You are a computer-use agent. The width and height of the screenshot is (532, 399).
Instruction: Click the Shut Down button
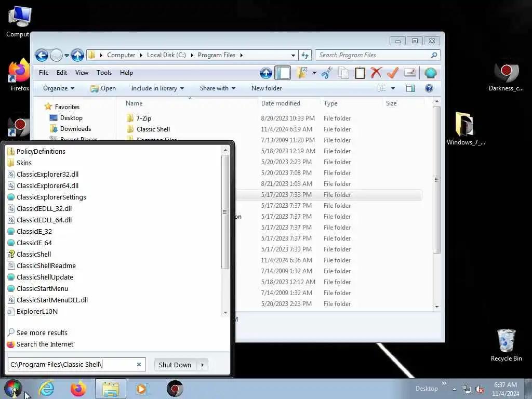point(175,365)
